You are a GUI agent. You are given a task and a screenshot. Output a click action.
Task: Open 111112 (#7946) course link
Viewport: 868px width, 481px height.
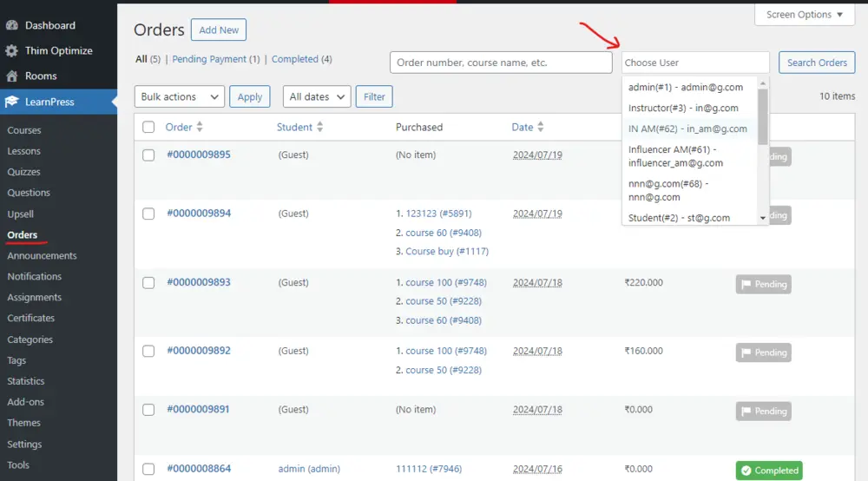click(x=429, y=469)
